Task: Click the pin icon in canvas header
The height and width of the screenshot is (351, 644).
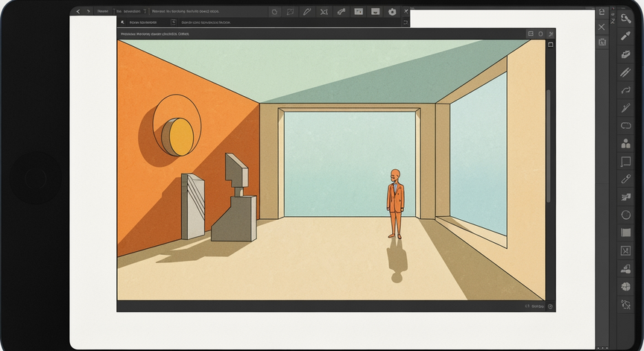Action: click(551, 34)
